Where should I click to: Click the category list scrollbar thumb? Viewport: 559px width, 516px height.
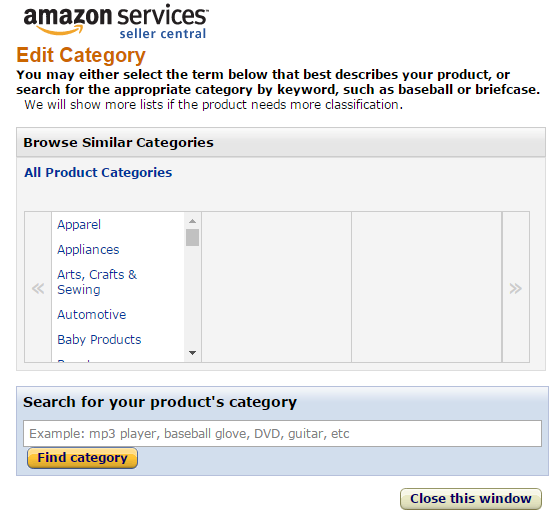pos(193,237)
